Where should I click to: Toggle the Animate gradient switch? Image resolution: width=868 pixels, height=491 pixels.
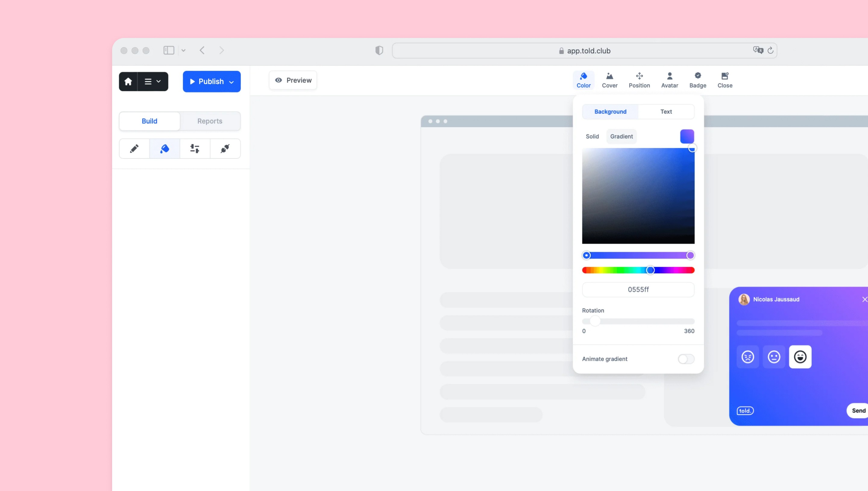point(686,359)
